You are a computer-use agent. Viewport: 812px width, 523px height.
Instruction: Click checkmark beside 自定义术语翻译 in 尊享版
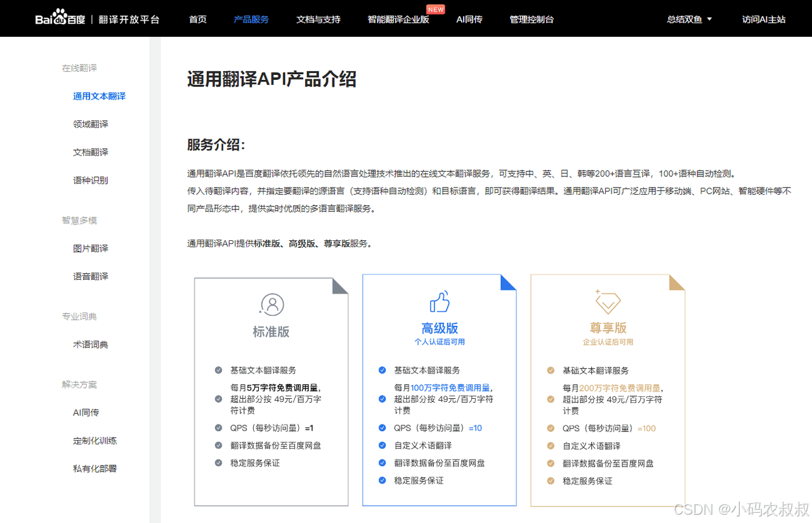pos(551,446)
